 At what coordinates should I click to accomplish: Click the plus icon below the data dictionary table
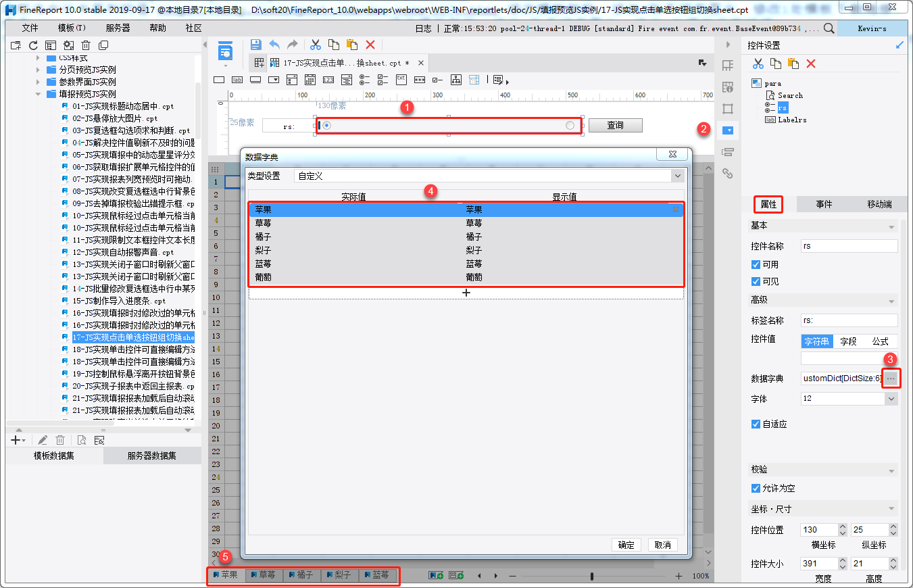click(x=466, y=293)
